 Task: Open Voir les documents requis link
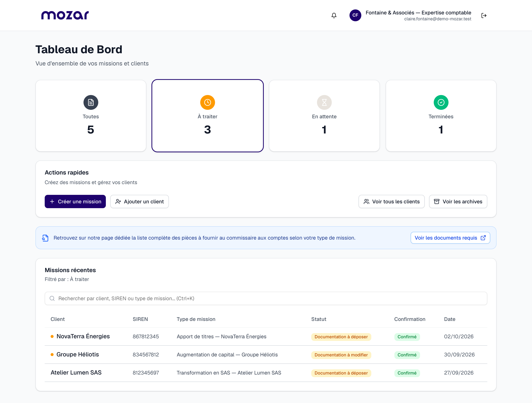pyautogui.click(x=450, y=238)
